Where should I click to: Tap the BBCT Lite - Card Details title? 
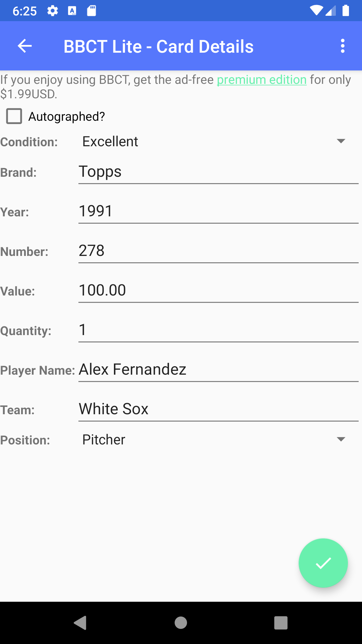tap(159, 46)
